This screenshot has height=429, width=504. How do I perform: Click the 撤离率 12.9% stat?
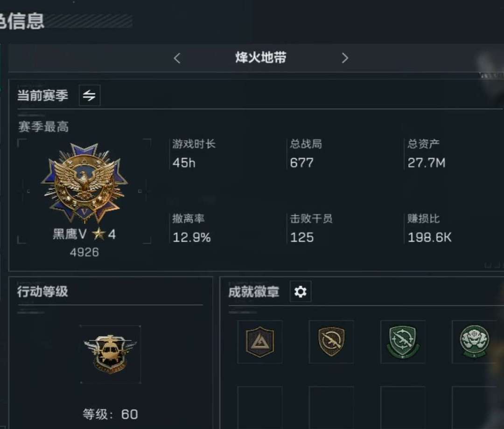[x=192, y=228]
